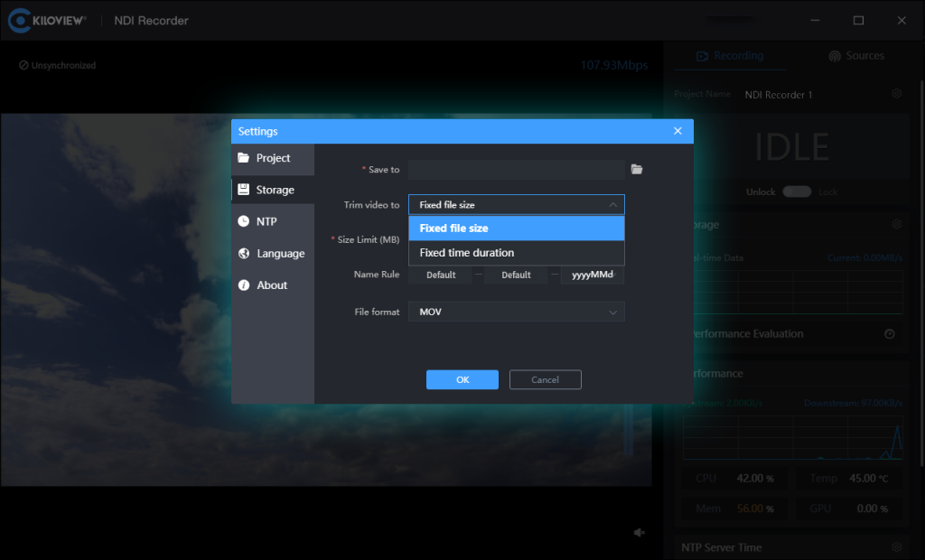Viewport: 925px width, 560px height.
Task: Close the Settings dialog with X
Action: 677,131
